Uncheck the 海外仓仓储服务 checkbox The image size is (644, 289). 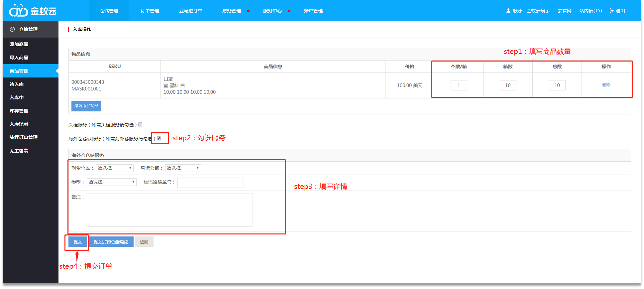[159, 138]
